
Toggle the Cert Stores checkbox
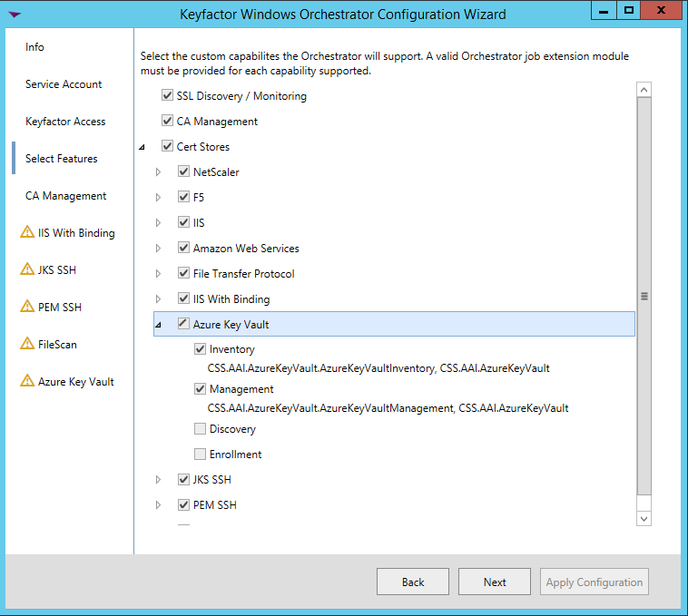click(167, 146)
